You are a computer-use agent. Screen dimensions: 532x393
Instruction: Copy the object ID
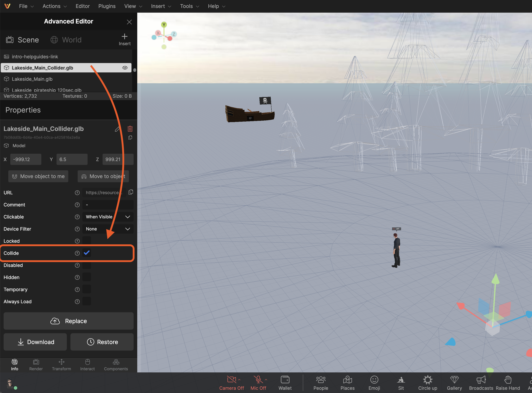130,137
